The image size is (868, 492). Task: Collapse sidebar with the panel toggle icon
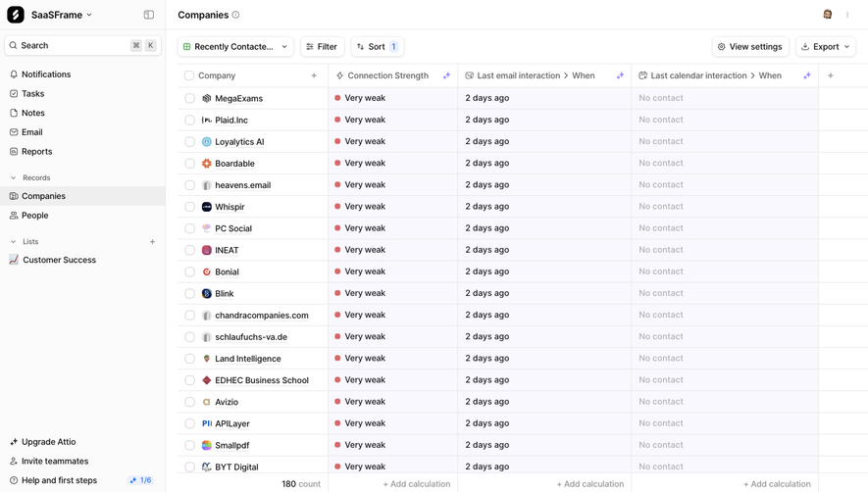[x=149, y=15]
